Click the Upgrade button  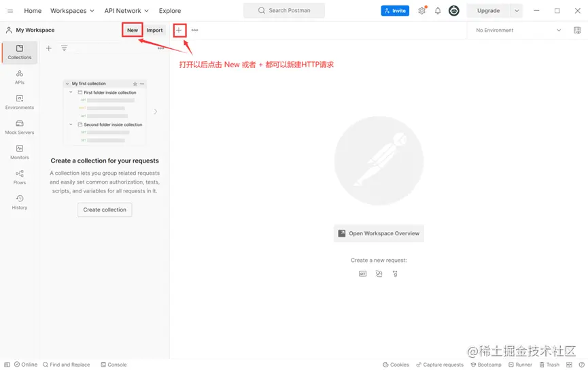pos(488,11)
